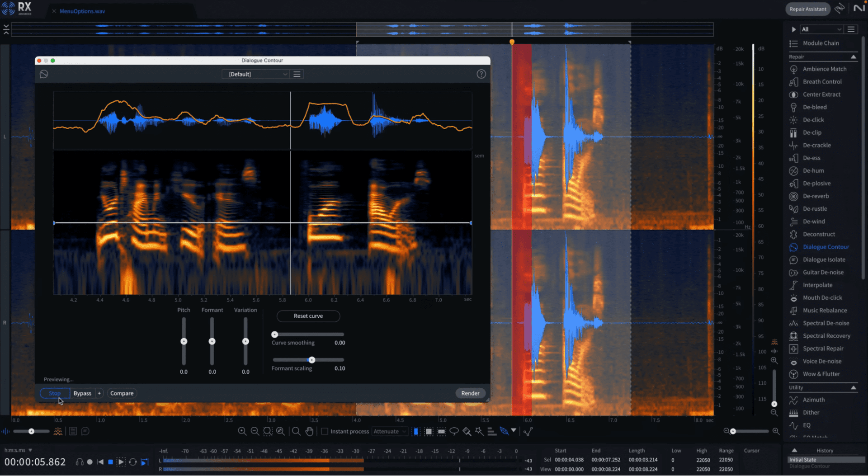
Task: Click the record button in transport
Action: 90,462
